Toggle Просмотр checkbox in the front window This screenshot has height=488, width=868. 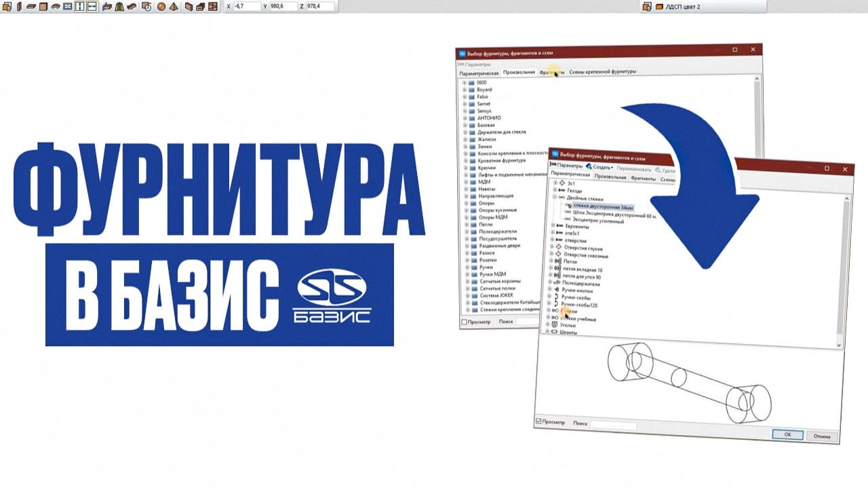[x=538, y=421]
